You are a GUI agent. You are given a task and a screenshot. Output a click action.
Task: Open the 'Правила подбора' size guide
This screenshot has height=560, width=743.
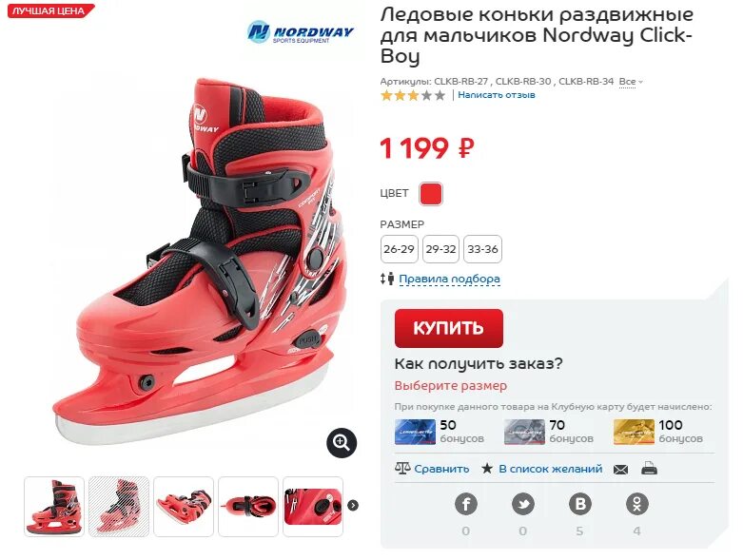(x=449, y=279)
